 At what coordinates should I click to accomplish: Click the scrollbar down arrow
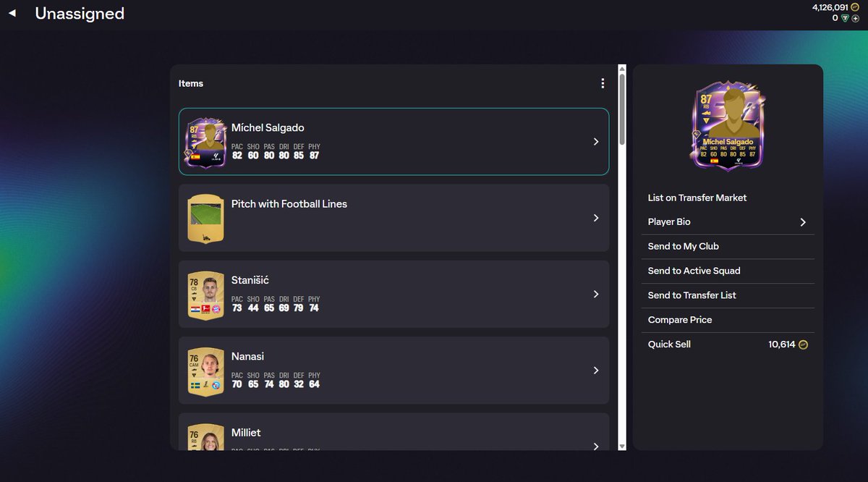click(622, 446)
